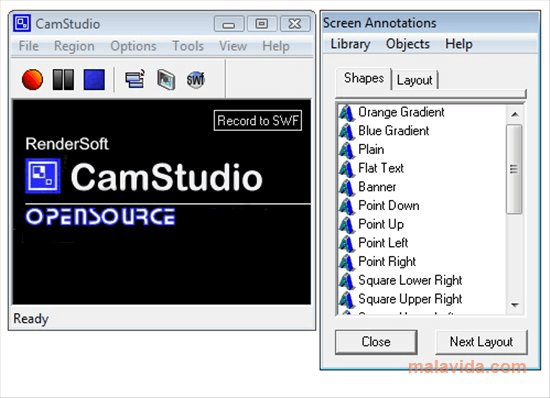Screen dimensions: 550x398
Task: Click the Next Layout button
Action: tap(481, 342)
